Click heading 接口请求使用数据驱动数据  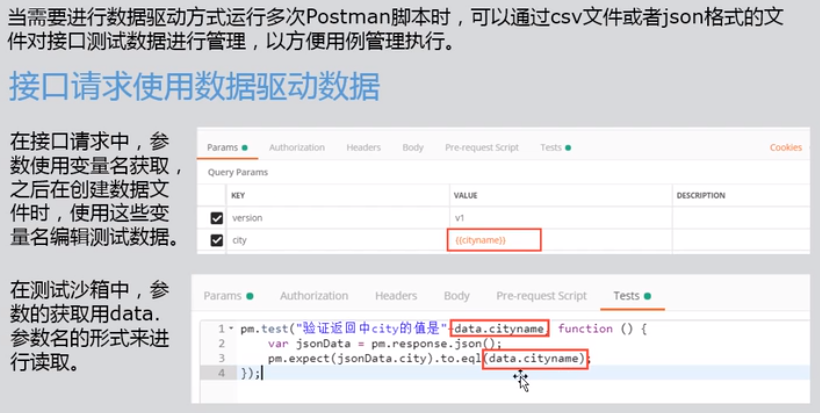point(195,87)
